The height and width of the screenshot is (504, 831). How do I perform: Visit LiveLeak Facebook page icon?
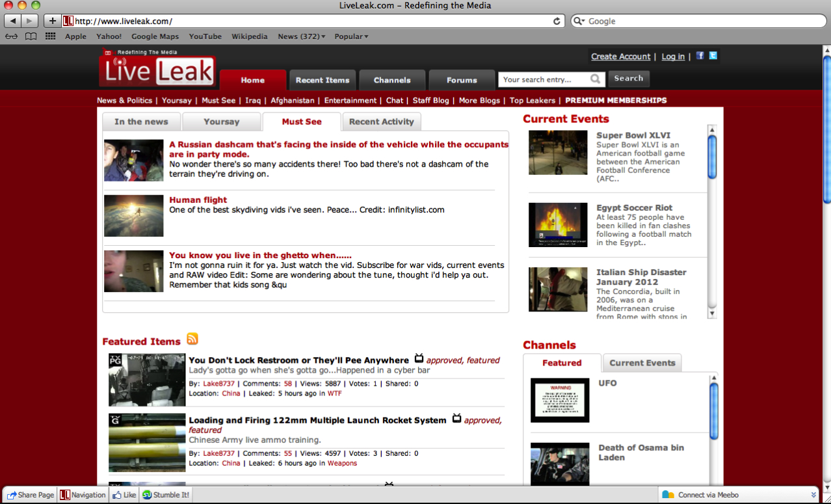tap(700, 56)
